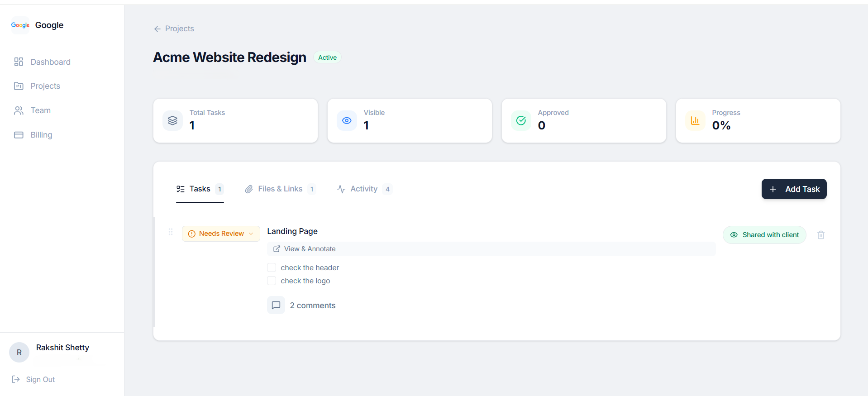This screenshot has height=396, width=868.
Task: Click the back arrow next to Projects
Action: 157,29
